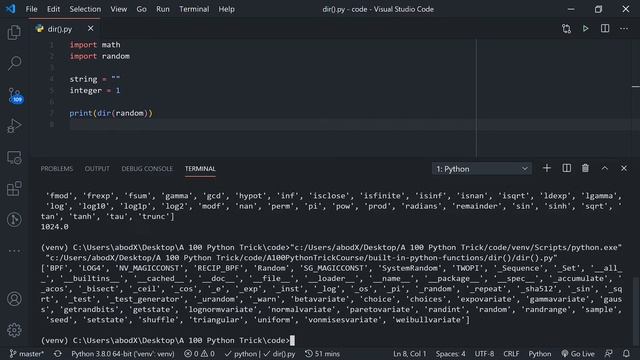
Task: Open the Search view in activity bar
Action: click(14, 63)
